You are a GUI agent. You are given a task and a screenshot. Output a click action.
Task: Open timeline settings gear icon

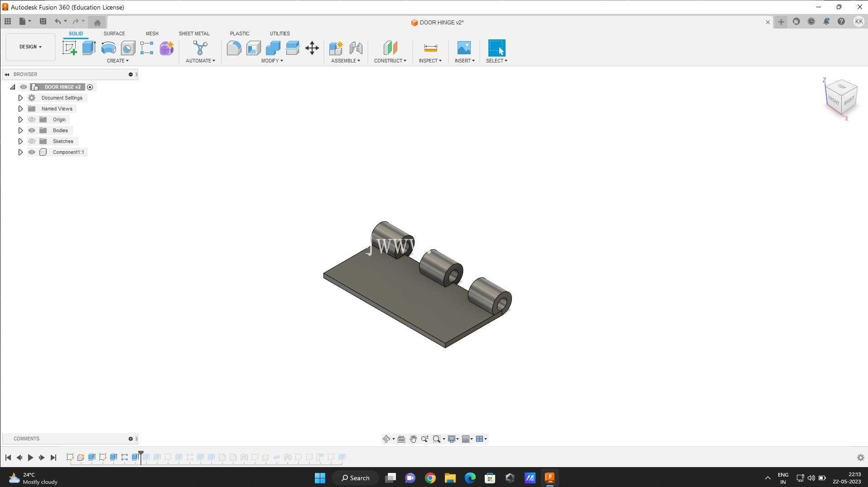[860, 458]
